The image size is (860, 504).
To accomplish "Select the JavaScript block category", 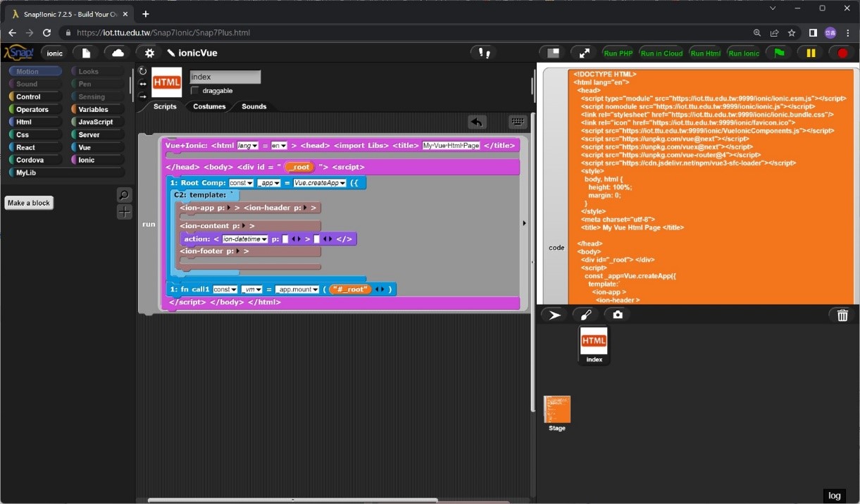I will (x=97, y=122).
